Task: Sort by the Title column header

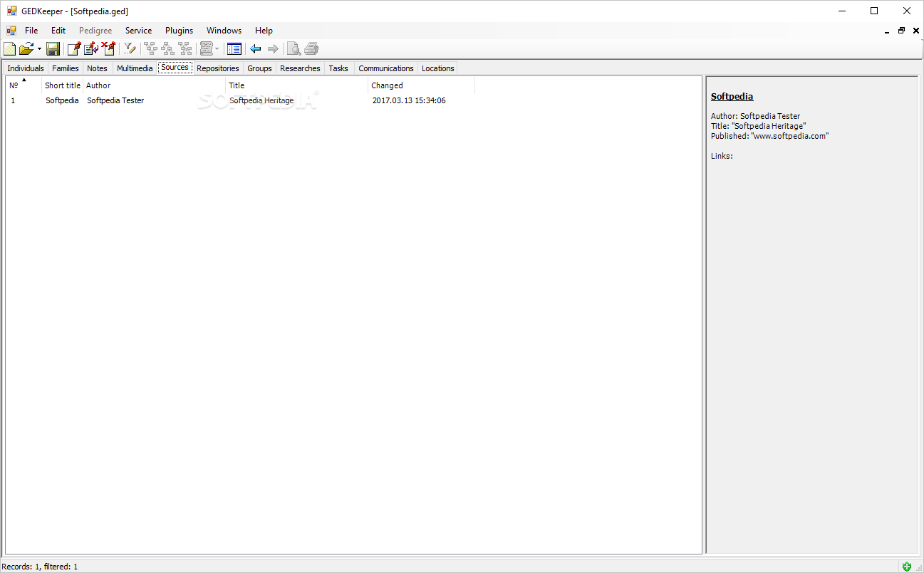Action: pyautogui.click(x=297, y=85)
